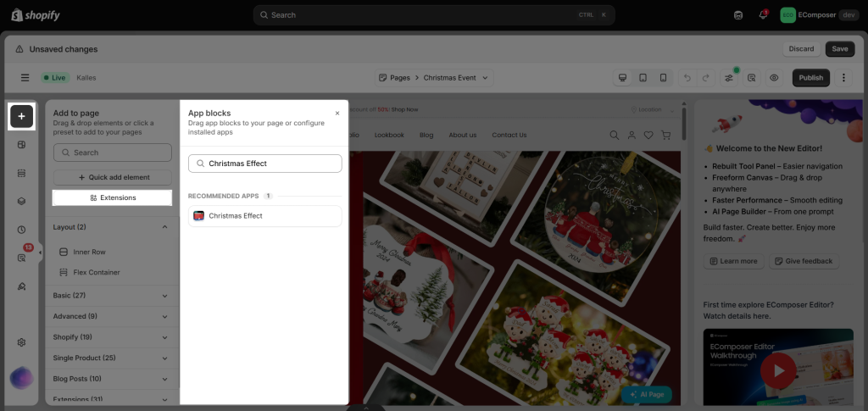Open the history clock icon
This screenshot has height=411, width=868.
pyautogui.click(x=21, y=230)
